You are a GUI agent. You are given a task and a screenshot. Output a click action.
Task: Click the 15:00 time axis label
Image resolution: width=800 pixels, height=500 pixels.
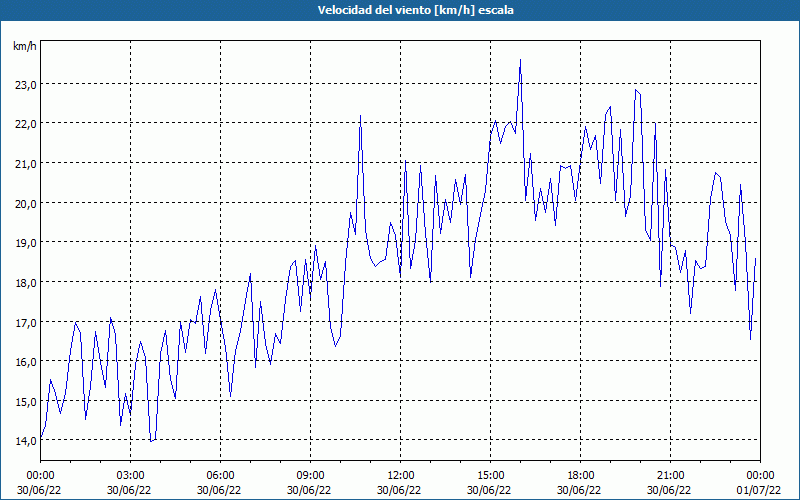tap(490, 476)
